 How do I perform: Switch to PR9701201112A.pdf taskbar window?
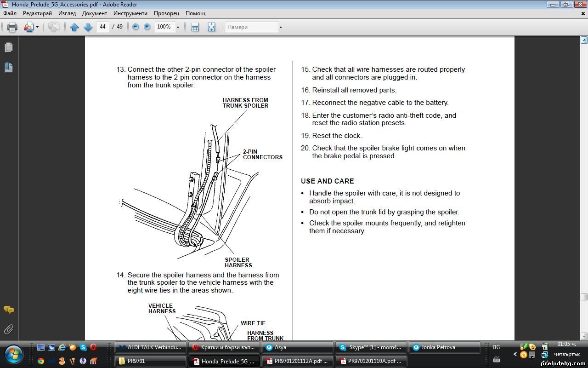(297, 361)
